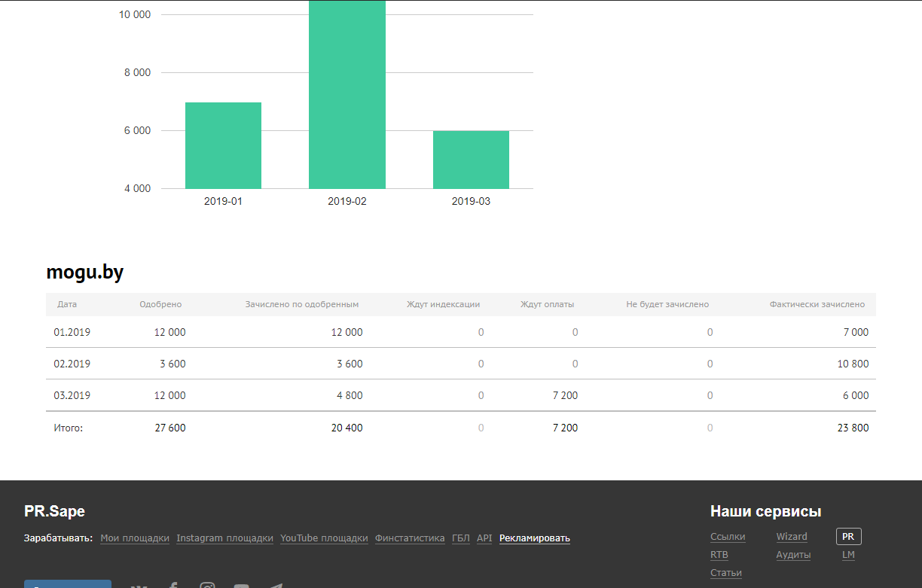Select the 03.2019 date cell
922x588 pixels.
pos(72,395)
